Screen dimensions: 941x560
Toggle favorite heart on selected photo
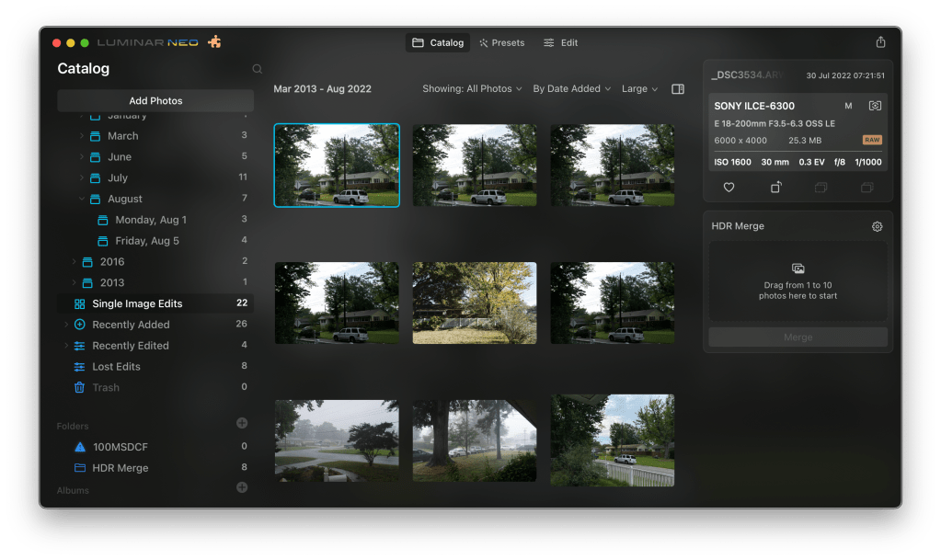(x=729, y=188)
